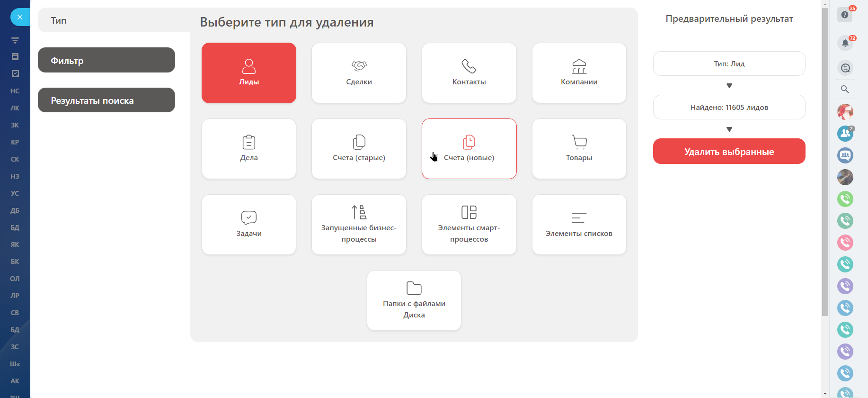Select Элементы смарт-процессов card
Image resolution: width=868 pixels, height=398 pixels.
469,225
